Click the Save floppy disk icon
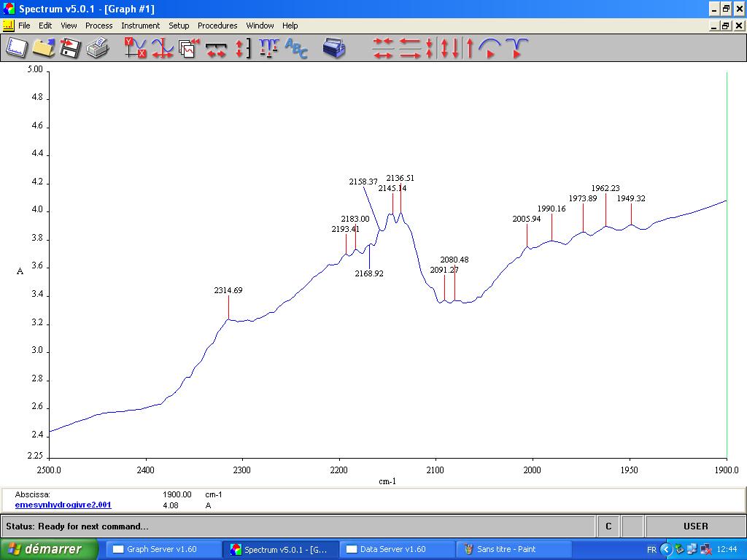The width and height of the screenshot is (747, 560). coord(70,48)
